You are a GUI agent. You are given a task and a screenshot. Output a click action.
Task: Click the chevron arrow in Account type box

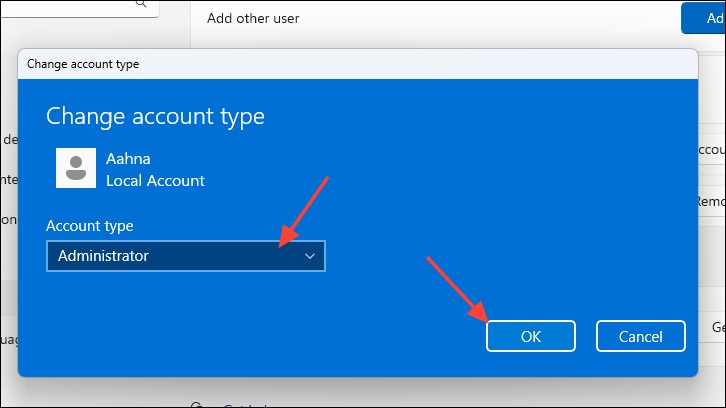coord(310,256)
